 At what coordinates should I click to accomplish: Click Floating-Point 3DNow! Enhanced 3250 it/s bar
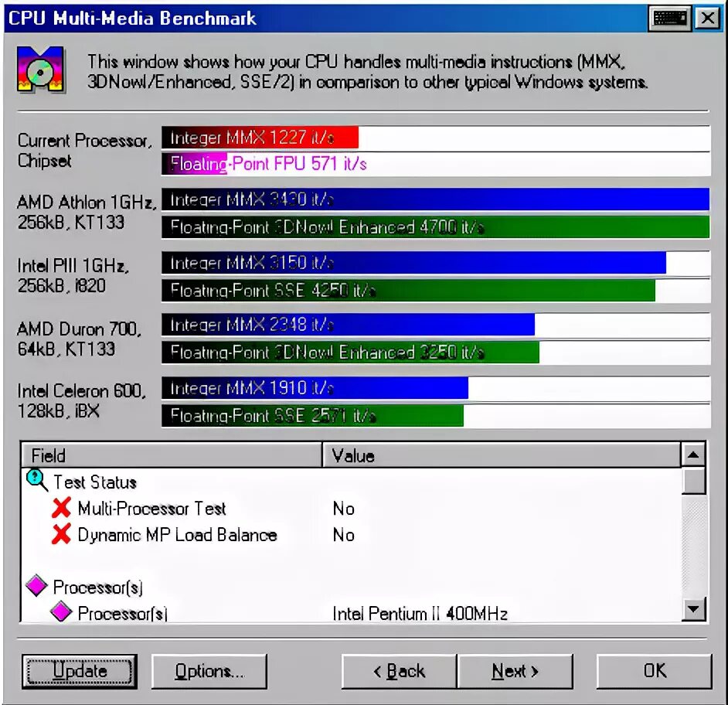coord(351,352)
